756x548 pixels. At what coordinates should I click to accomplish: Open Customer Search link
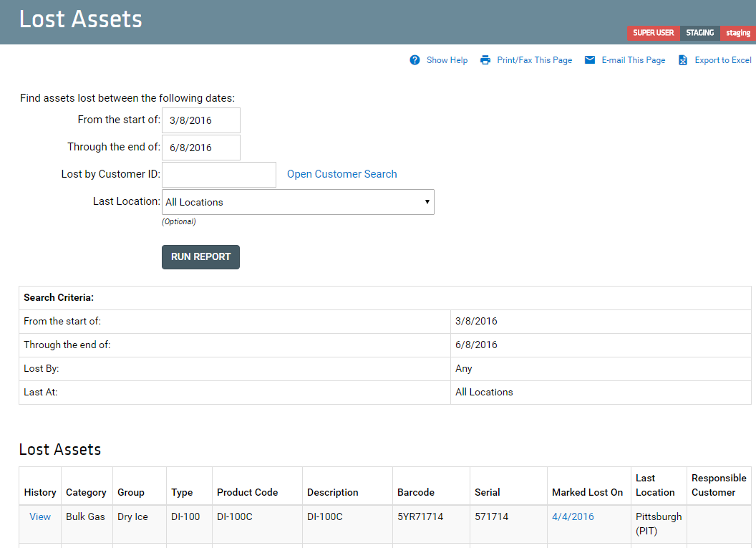click(341, 174)
